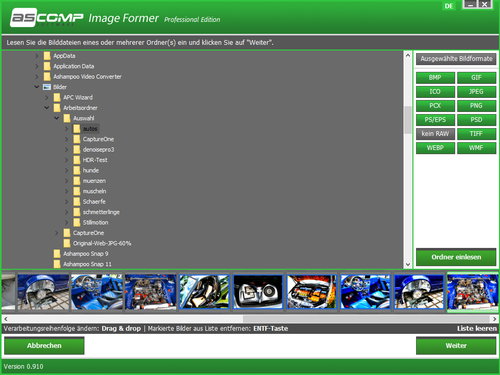500x375 pixels.
Task: Toggle the BMP format button
Action: 435,78
